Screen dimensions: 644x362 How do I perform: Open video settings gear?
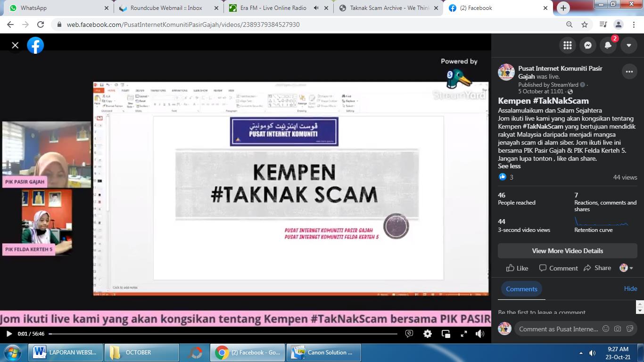(x=428, y=334)
